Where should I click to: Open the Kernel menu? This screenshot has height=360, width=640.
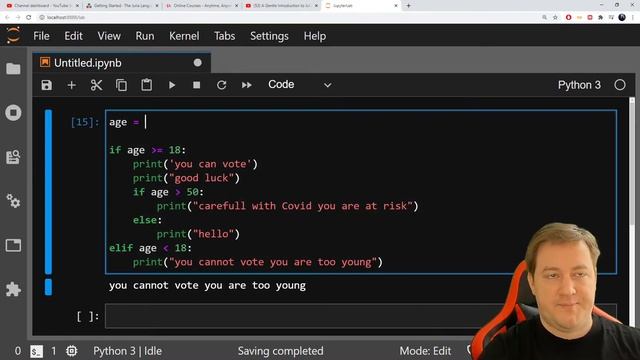point(184,36)
